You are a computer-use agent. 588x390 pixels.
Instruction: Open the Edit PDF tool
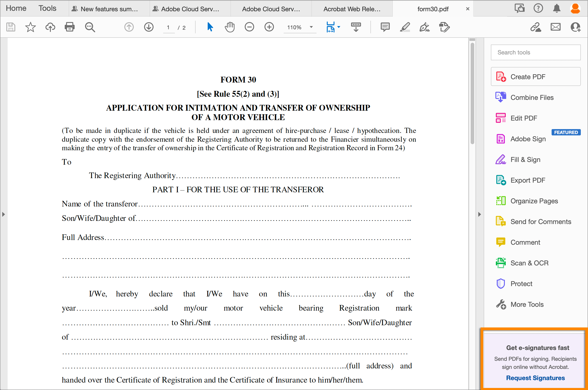[523, 118]
